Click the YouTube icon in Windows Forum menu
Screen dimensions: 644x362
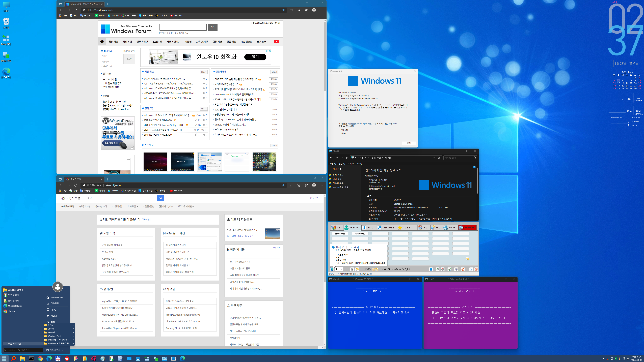(276, 42)
